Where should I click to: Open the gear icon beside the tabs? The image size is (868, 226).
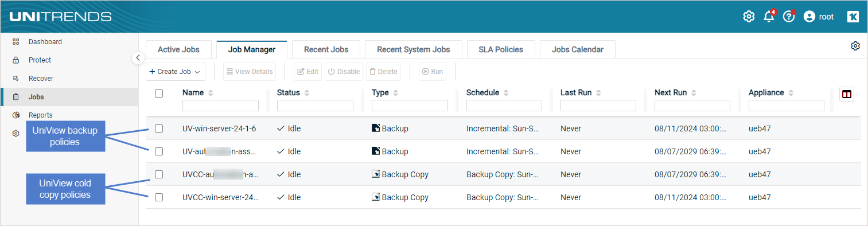pyautogui.click(x=855, y=46)
